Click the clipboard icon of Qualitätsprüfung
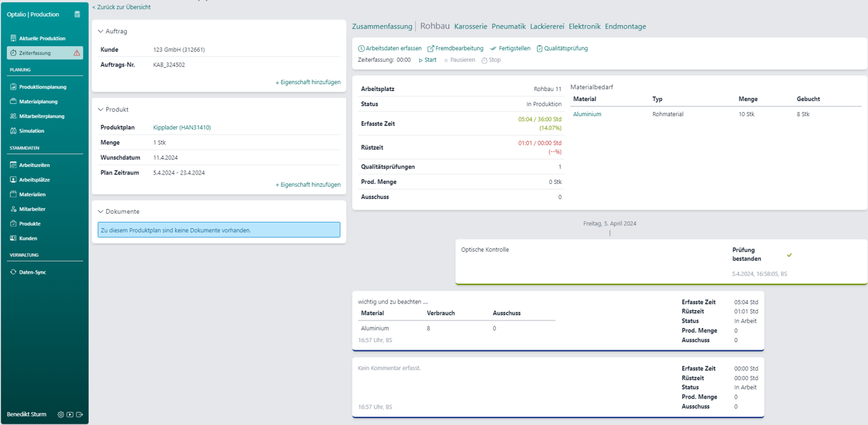The image size is (868, 425). 540,49
